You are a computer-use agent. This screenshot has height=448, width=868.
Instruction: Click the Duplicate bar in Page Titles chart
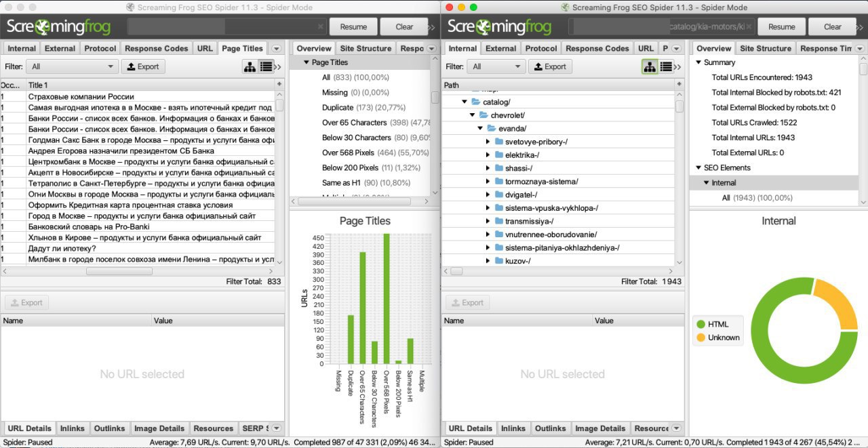pos(351,339)
